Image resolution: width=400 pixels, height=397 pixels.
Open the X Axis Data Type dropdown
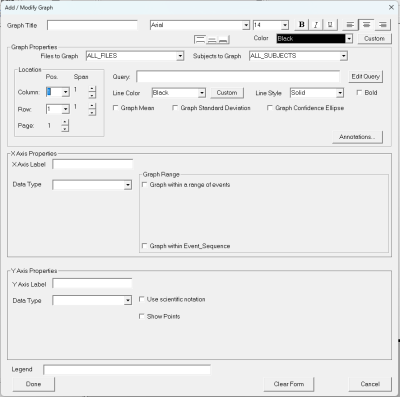tap(128, 185)
